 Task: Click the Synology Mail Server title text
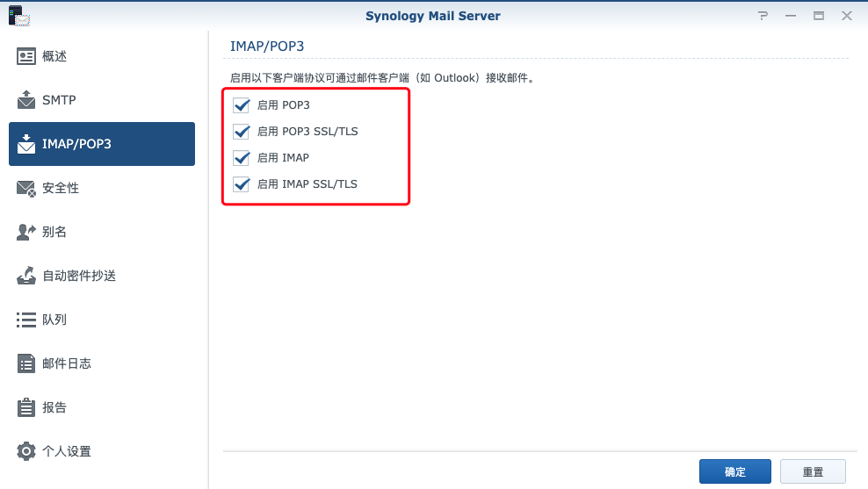(433, 16)
